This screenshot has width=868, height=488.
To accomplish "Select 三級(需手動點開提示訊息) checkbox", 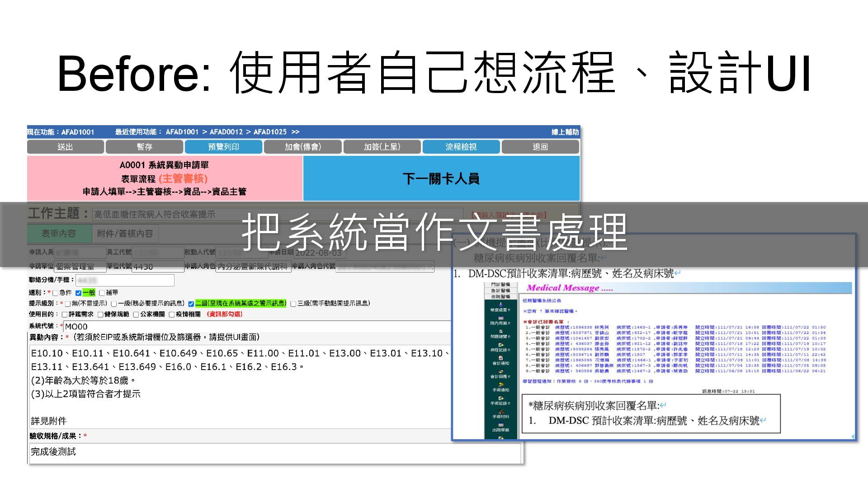I will click(x=293, y=304).
